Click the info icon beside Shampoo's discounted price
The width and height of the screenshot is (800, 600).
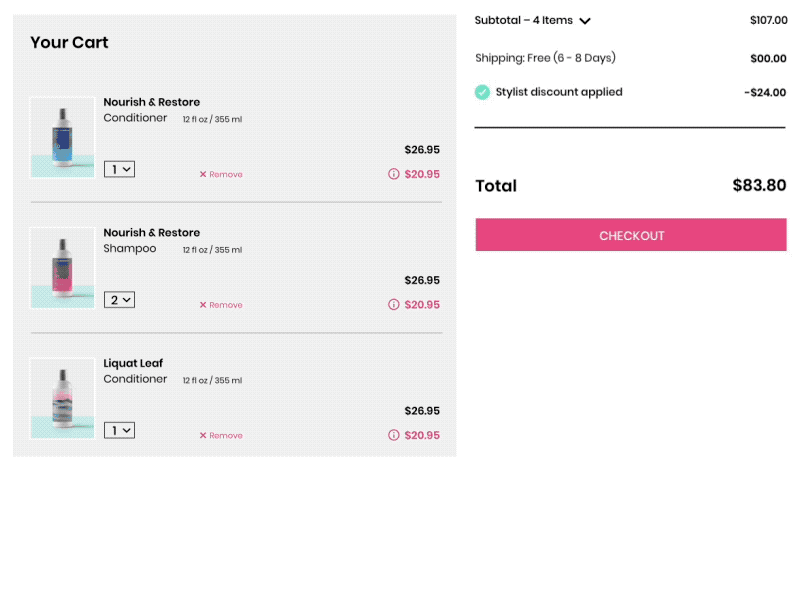(394, 305)
